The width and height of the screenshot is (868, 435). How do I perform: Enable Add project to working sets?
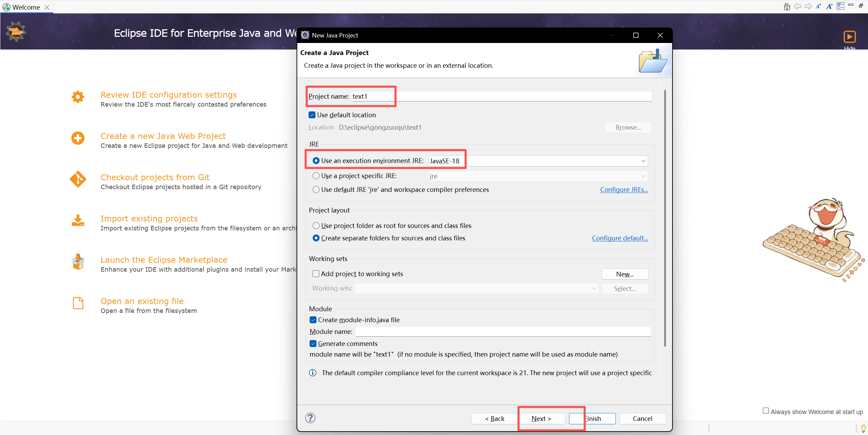pos(315,274)
